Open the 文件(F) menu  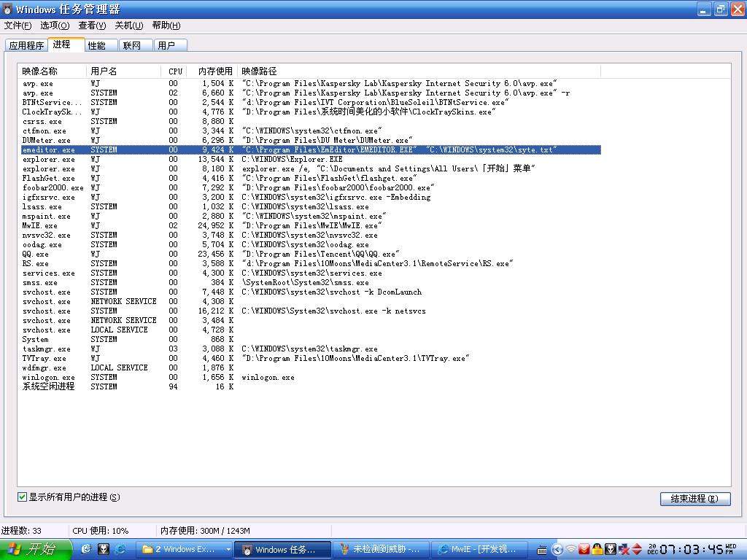point(18,26)
